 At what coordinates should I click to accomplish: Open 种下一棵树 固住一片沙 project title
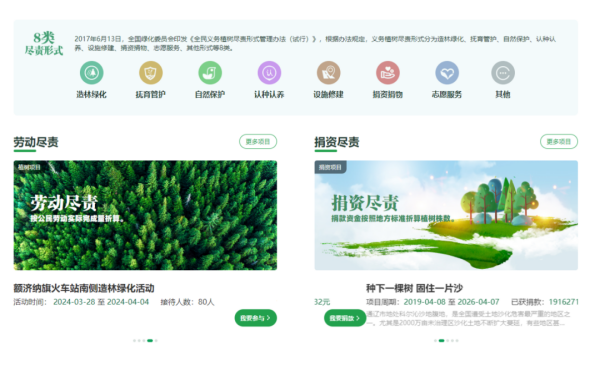coord(414,288)
